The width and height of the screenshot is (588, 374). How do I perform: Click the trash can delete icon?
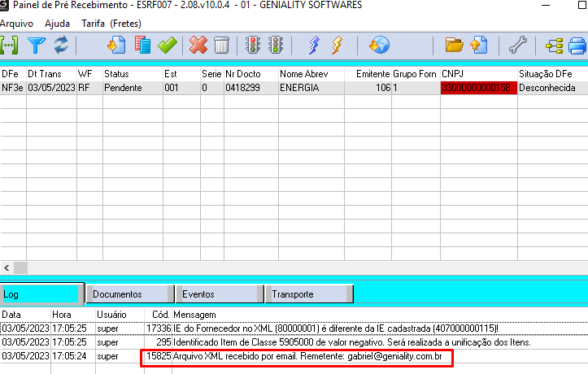pyautogui.click(x=221, y=45)
